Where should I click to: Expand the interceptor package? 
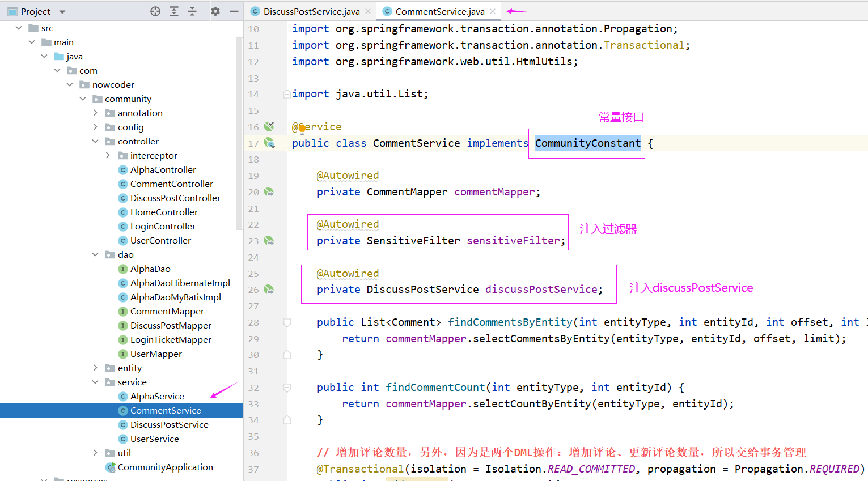pyautogui.click(x=108, y=155)
